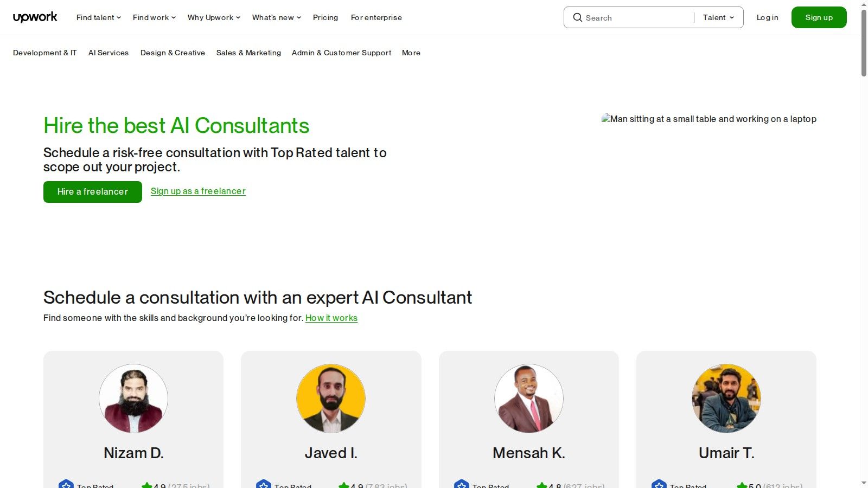Click the Upwork logo

click(x=35, y=17)
